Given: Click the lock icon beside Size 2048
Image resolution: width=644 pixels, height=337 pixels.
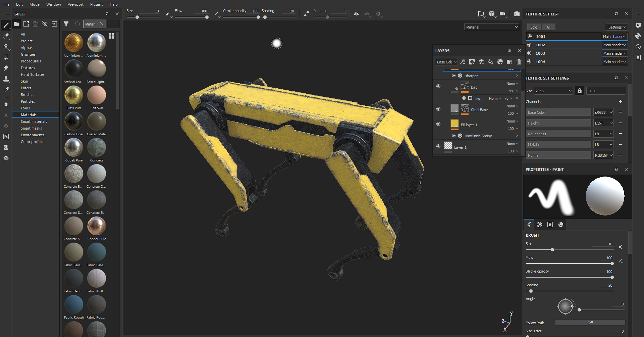Looking at the screenshot, I should pos(579,91).
